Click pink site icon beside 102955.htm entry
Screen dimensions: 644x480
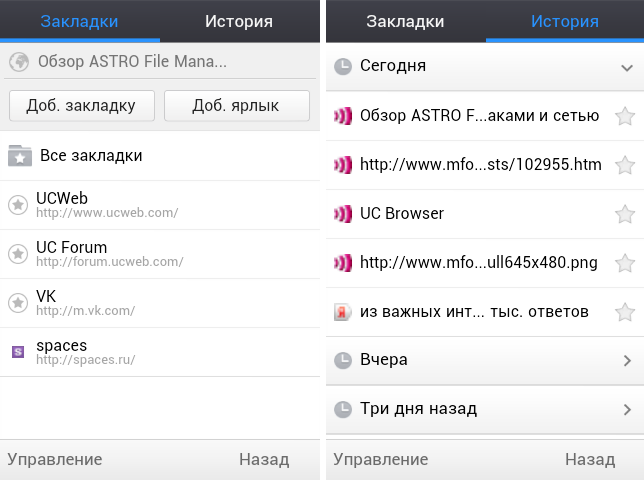tap(343, 165)
